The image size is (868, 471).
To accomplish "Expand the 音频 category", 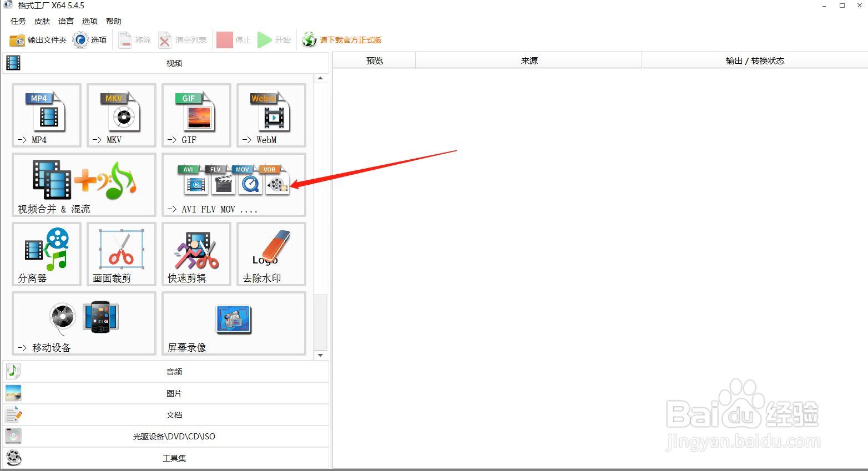I will point(166,372).
